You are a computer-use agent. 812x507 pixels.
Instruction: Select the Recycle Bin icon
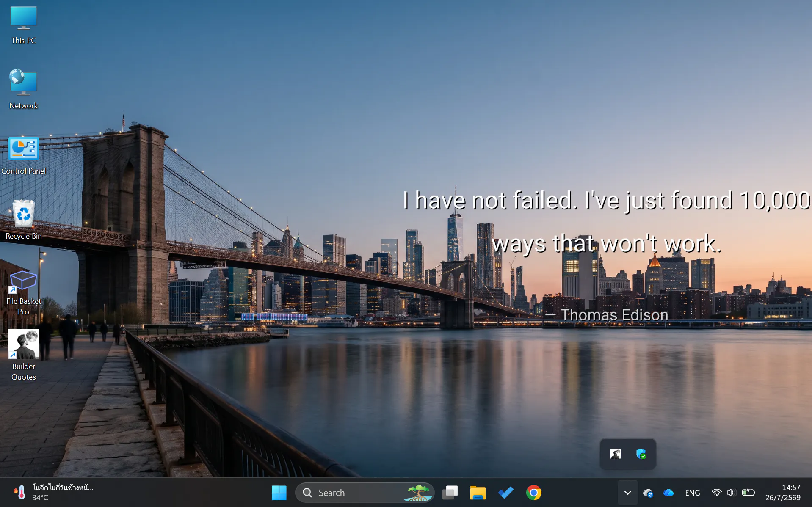(24, 220)
